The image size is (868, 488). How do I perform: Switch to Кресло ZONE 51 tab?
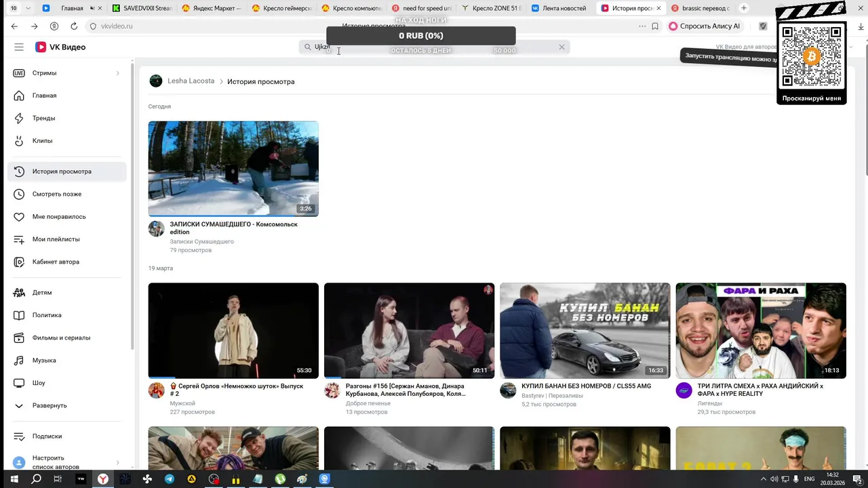pyautogui.click(x=492, y=8)
